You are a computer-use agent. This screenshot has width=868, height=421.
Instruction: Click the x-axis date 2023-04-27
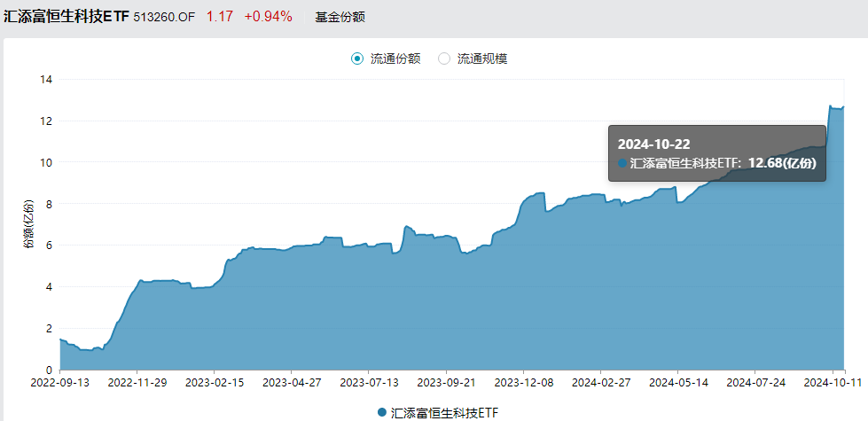coord(291,382)
